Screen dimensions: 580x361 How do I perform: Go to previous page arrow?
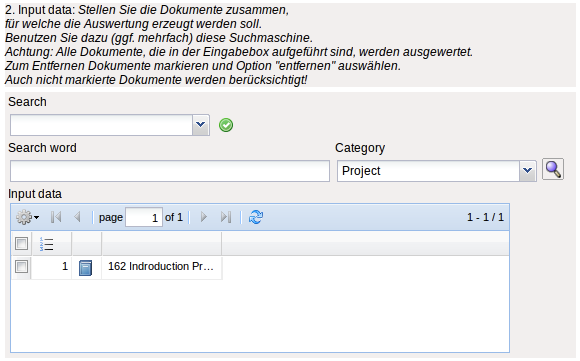77,217
